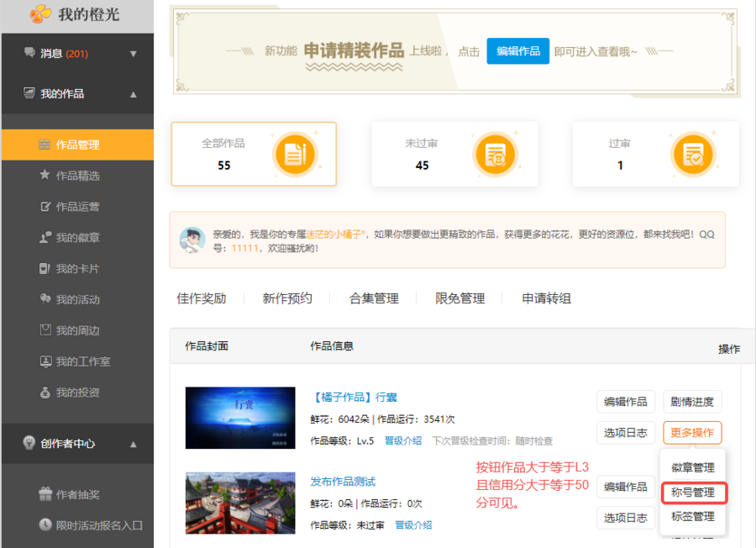Click the customer service avatar icon
The height and width of the screenshot is (548, 756).
[192, 240]
